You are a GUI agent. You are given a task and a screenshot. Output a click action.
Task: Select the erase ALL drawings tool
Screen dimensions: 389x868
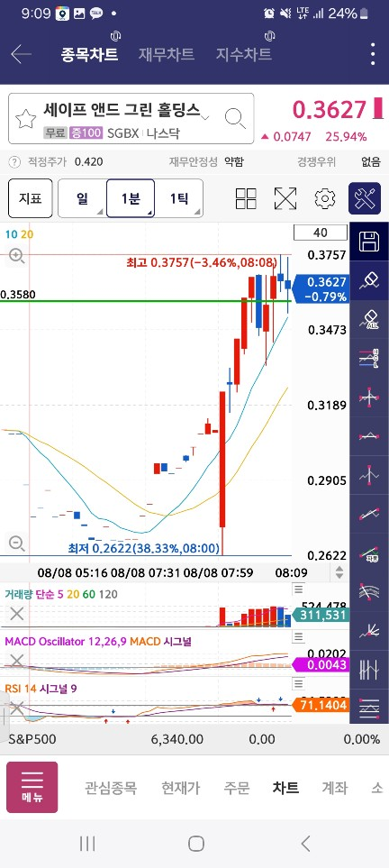click(369, 319)
